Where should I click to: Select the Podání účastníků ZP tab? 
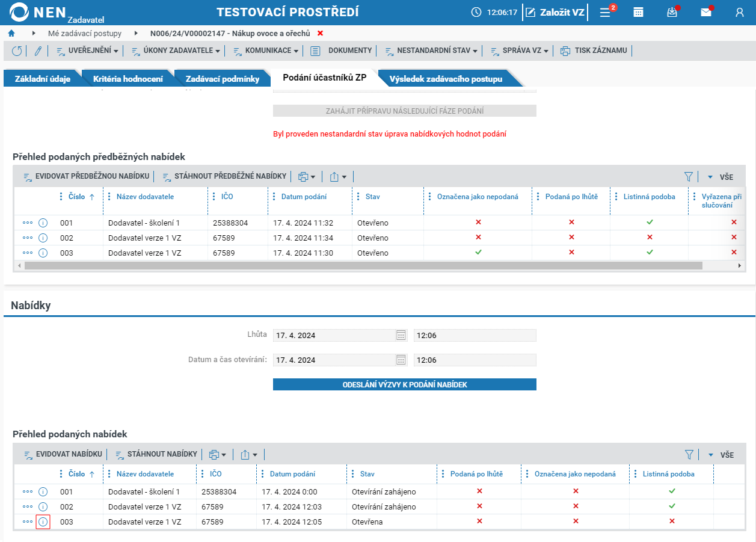tap(325, 78)
